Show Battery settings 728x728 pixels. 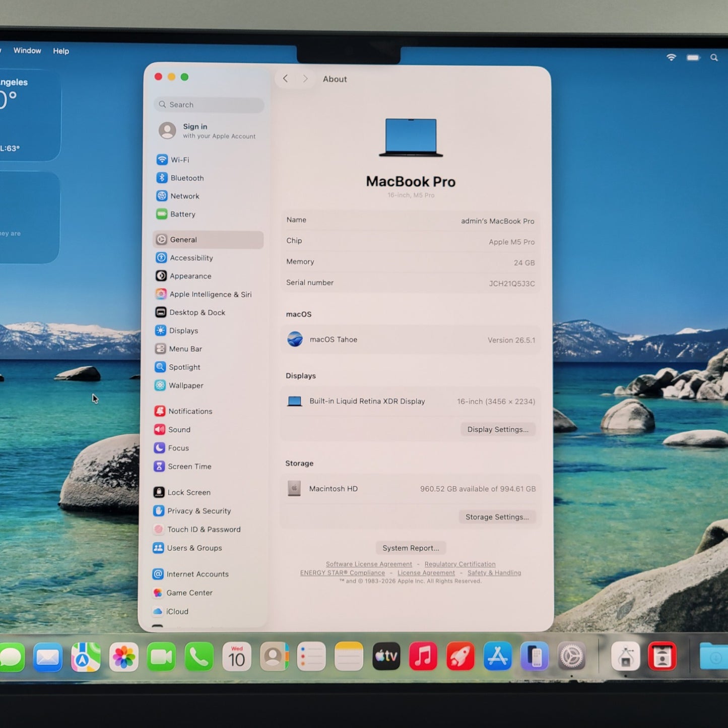point(208,214)
